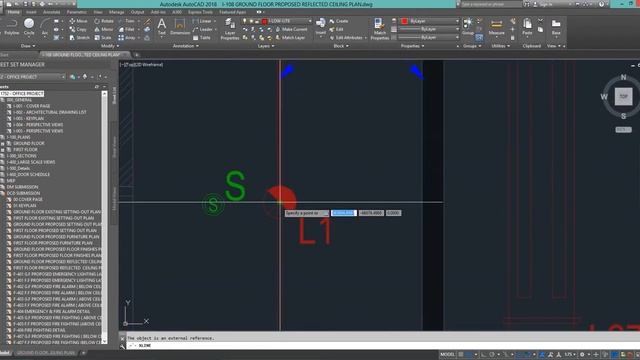Open the Manage ribbon tab
The width and height of the screenshot is (640, 360).
[116, 12]
